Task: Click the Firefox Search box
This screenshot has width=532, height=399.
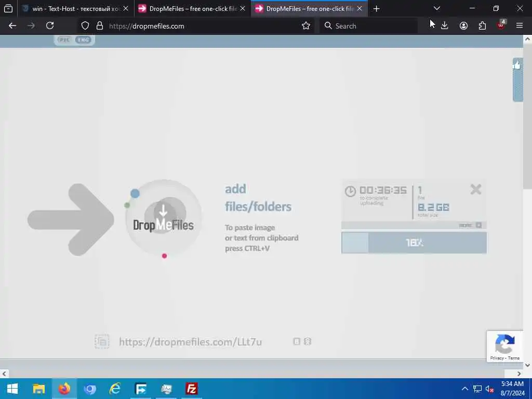Action: point(368,26)
